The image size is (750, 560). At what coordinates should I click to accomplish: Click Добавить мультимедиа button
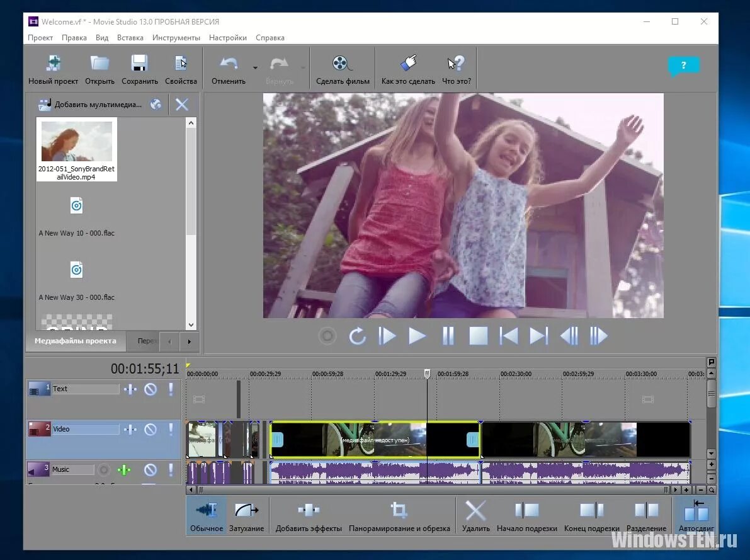(x=90, y=105)
